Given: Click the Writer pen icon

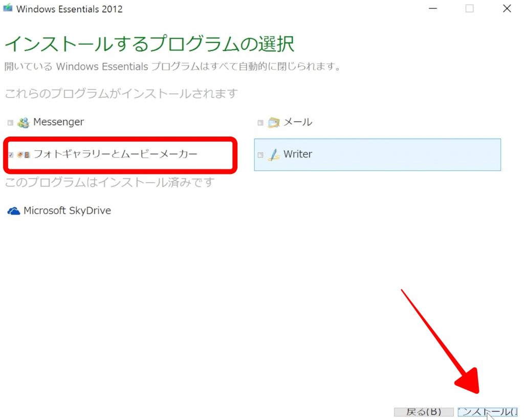Looking at the screenshot, I should pos(274,154).
